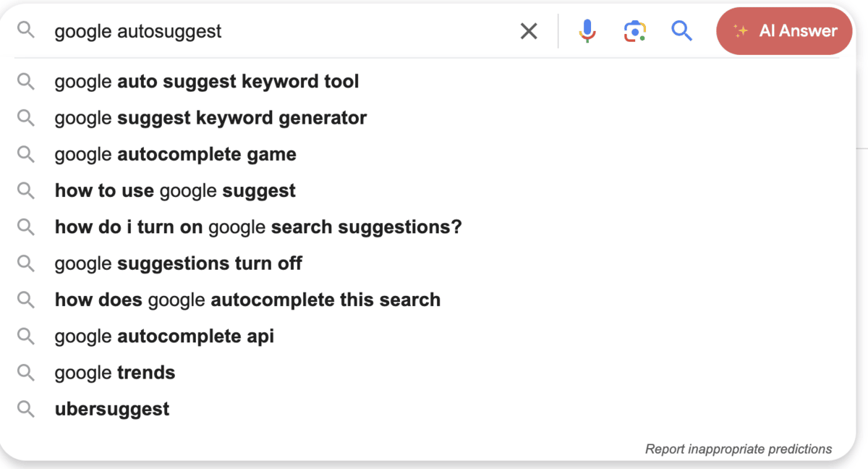Select 'google suggestions turn off' suggestion

pyautogui.click(x=178, y=263)
